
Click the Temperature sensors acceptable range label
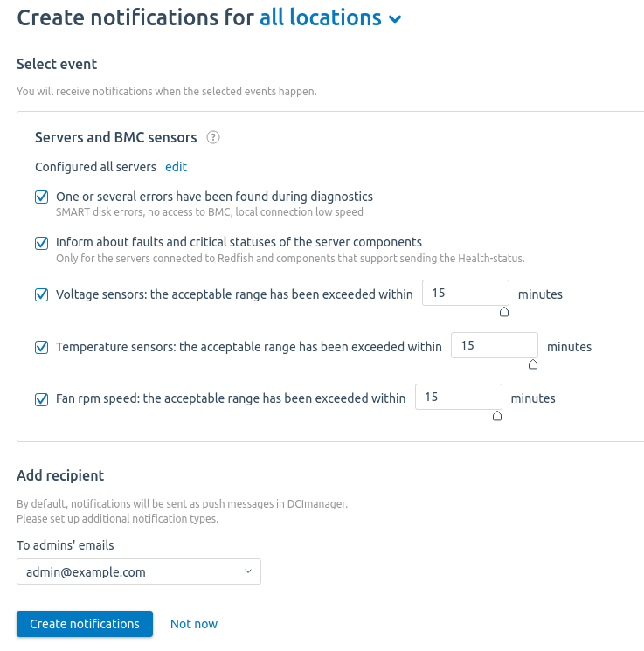pos(249,347)
